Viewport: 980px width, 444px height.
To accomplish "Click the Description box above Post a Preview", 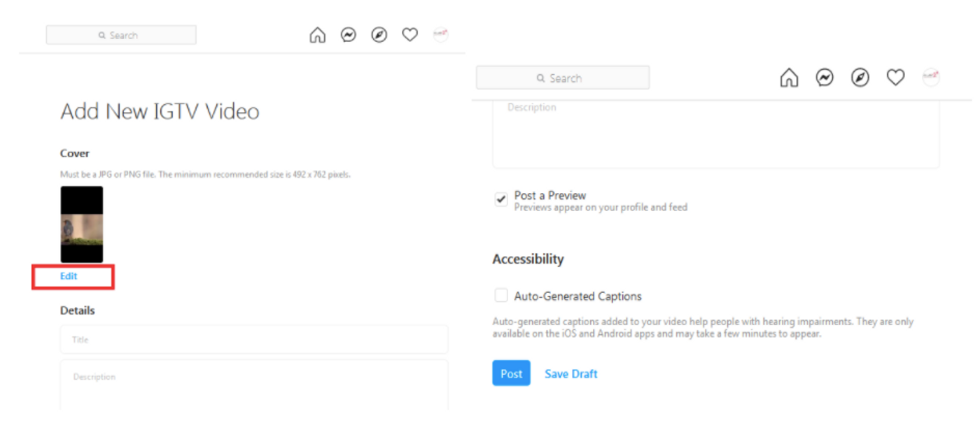I will coord(715,133).
